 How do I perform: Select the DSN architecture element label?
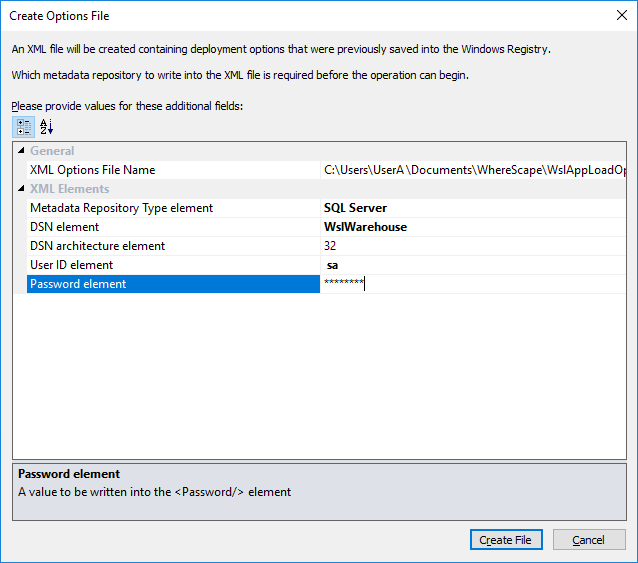[x=97, y=246]
